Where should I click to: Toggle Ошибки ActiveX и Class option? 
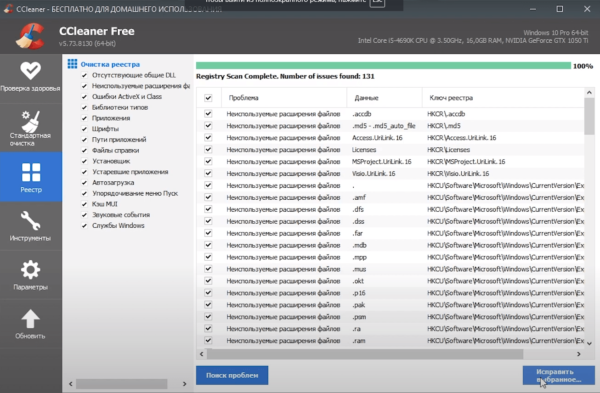pyautogui.click(x=84, y=97)
